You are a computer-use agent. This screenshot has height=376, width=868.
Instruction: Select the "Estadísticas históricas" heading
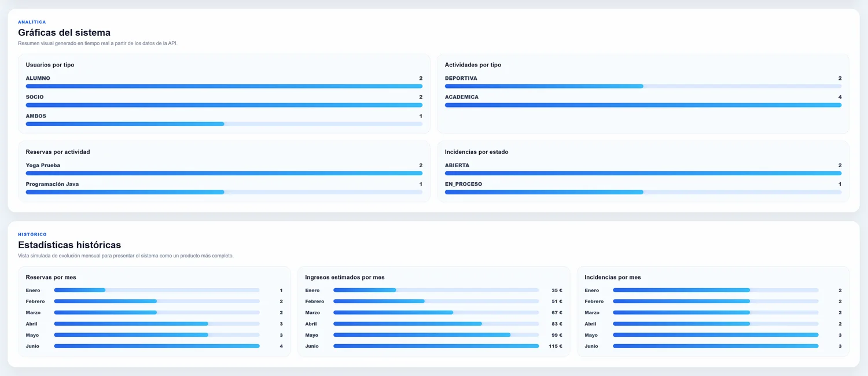(x=69, y=245)
